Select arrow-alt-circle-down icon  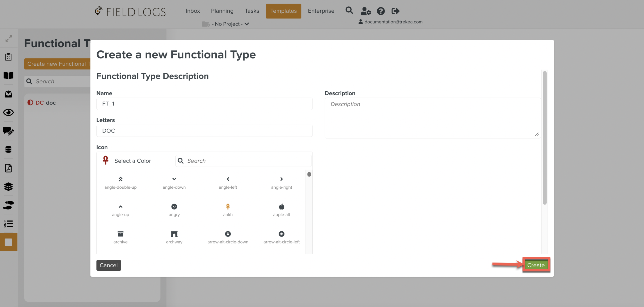point(228,234)
